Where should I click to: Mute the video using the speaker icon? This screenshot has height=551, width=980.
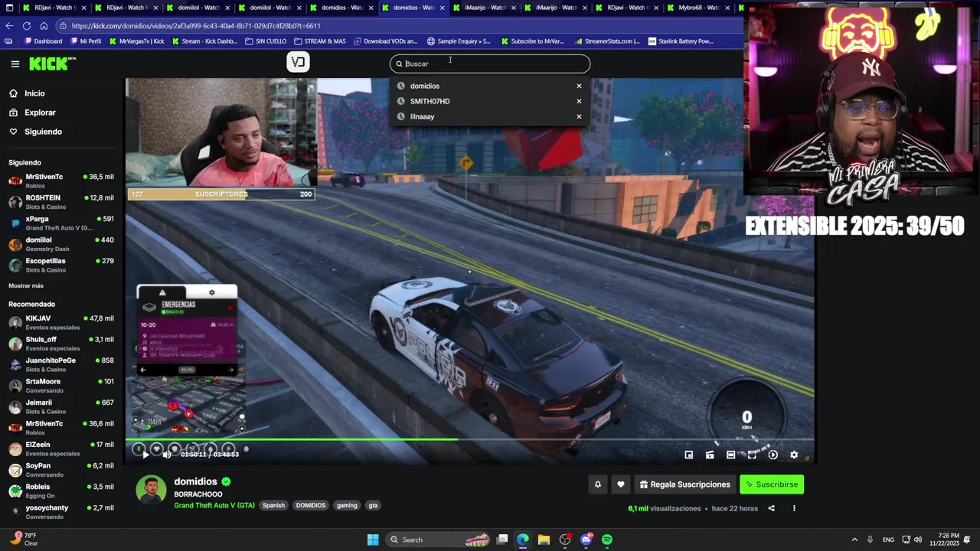coord(166,455)
